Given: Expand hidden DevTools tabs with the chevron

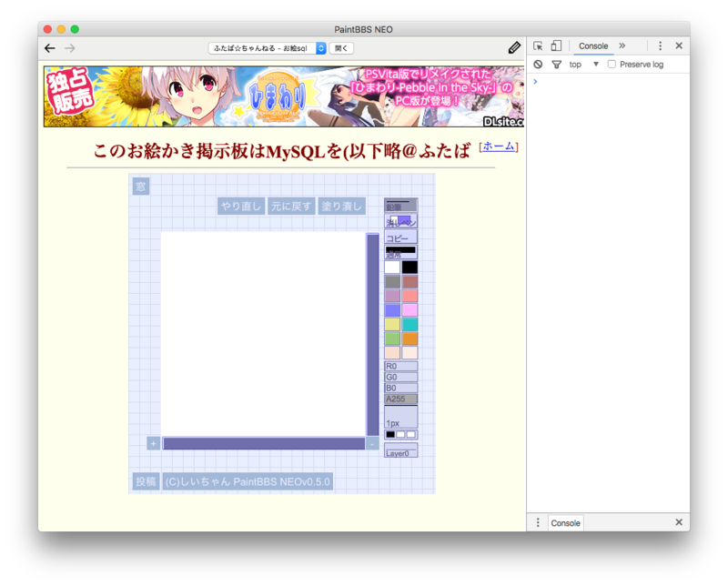Looking at the screenshot, I should coord(622,45).
